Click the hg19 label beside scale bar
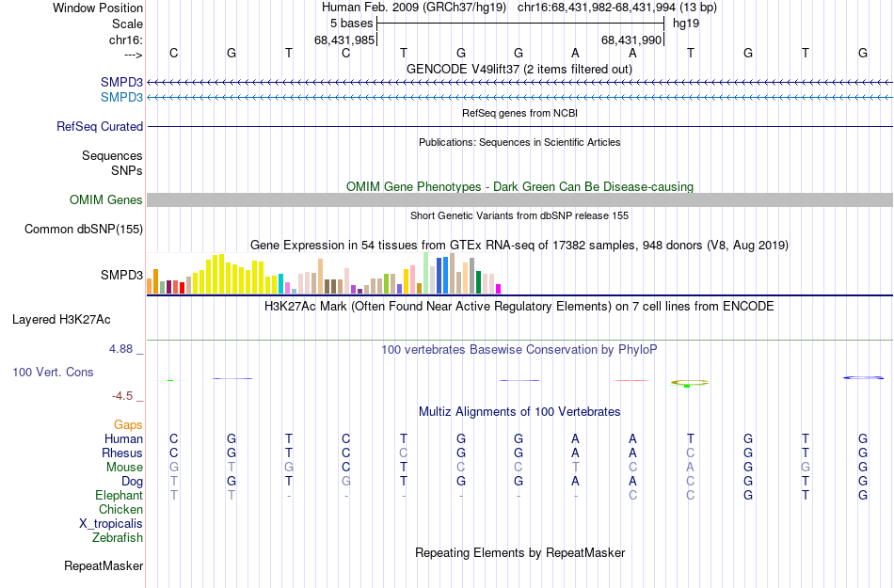The image size is (894, 588). click(686, 24)
